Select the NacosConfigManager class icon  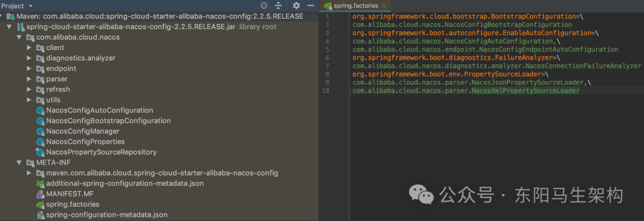(41, 131)
